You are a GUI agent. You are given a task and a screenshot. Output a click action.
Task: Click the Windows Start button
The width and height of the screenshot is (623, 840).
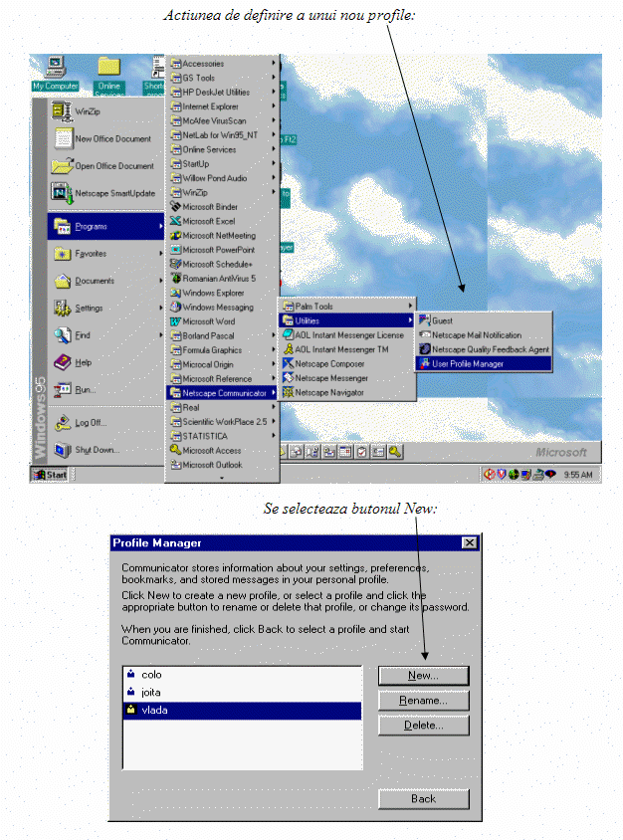[51, 475]
